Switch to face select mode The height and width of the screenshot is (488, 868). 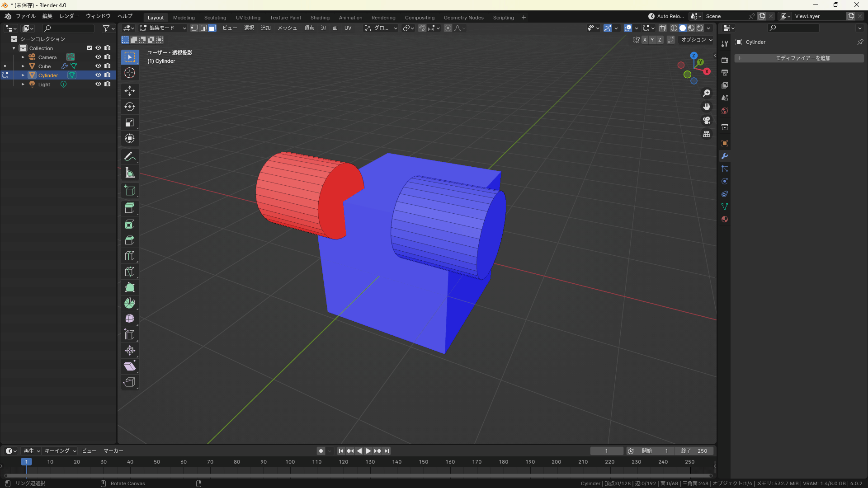tap(212, 28)
